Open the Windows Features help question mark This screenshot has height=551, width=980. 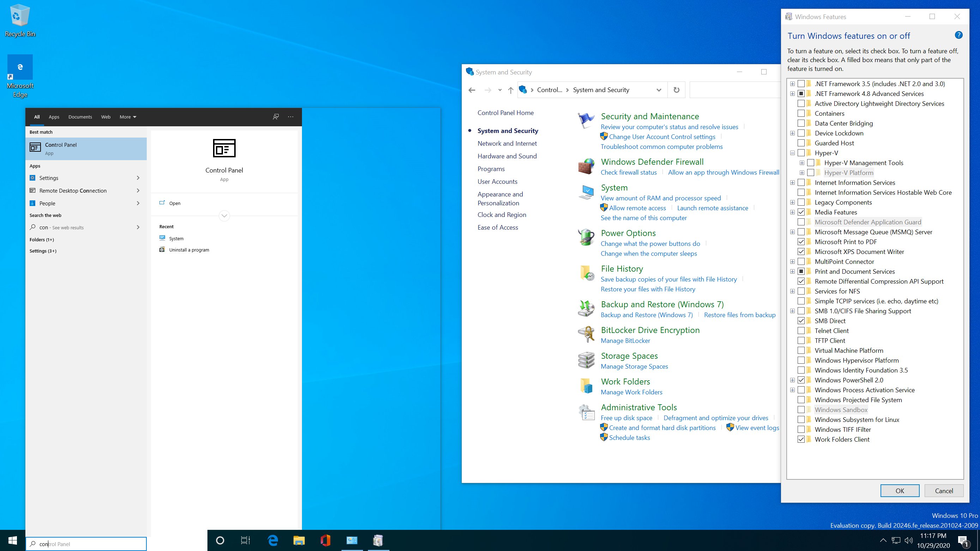[x=959, y=35]
